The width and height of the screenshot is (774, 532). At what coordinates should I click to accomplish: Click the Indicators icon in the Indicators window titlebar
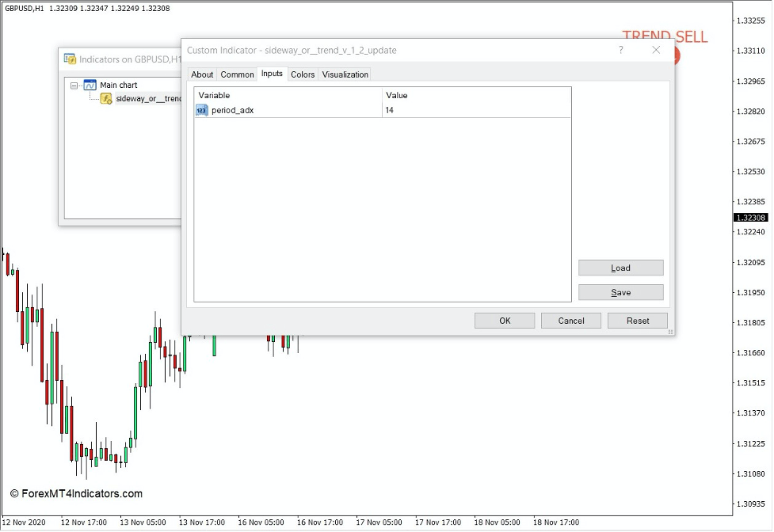[x=69, y=59]
